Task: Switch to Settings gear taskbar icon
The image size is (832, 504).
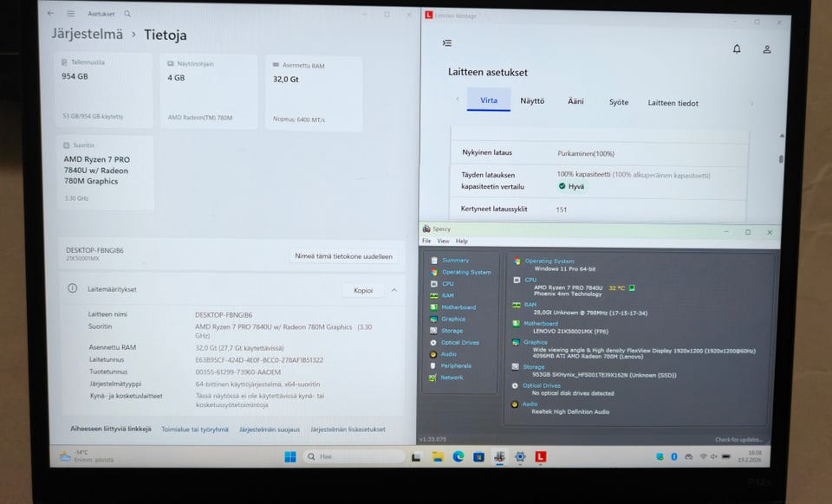Action: [x=520, y=457]
